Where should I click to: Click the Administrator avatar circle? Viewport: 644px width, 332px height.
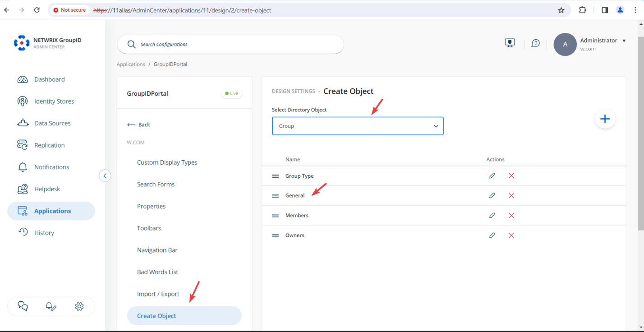[565, 44]
